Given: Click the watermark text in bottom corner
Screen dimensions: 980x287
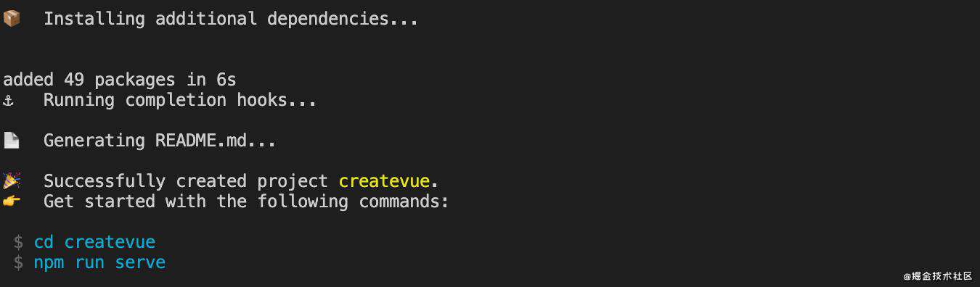Looking at the screenshot, I should (937, 276).
